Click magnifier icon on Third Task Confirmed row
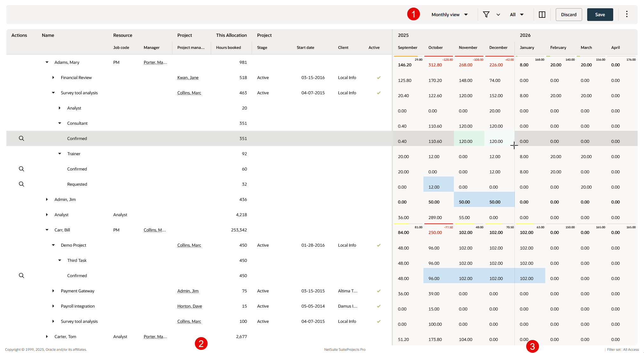Screen dimensions: 644x353 (x=21, y=276)
